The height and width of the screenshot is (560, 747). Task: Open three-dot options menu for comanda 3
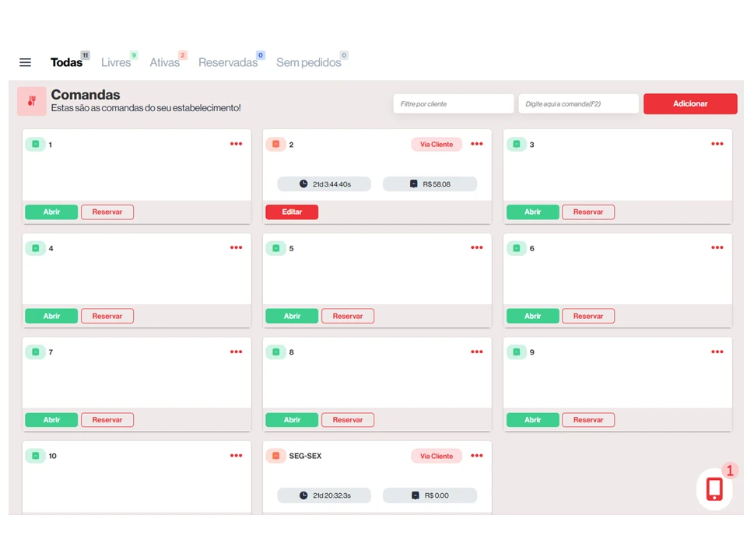tap(717, 144)
